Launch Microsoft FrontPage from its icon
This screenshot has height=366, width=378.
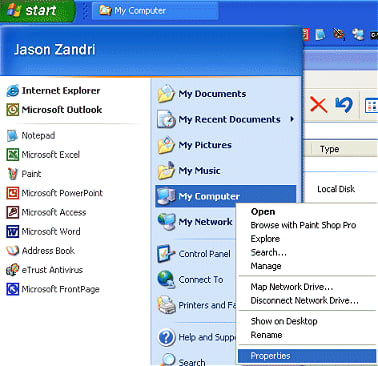click(13, 289)
